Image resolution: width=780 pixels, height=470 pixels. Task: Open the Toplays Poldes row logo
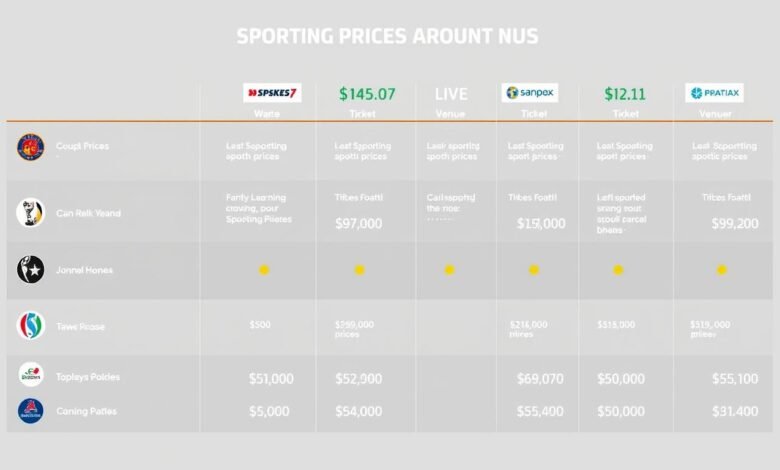31,375
